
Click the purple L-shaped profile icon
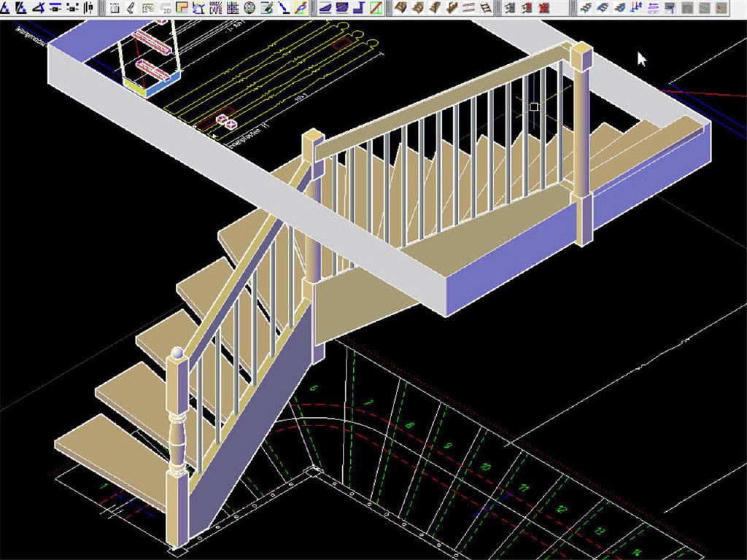359,9
